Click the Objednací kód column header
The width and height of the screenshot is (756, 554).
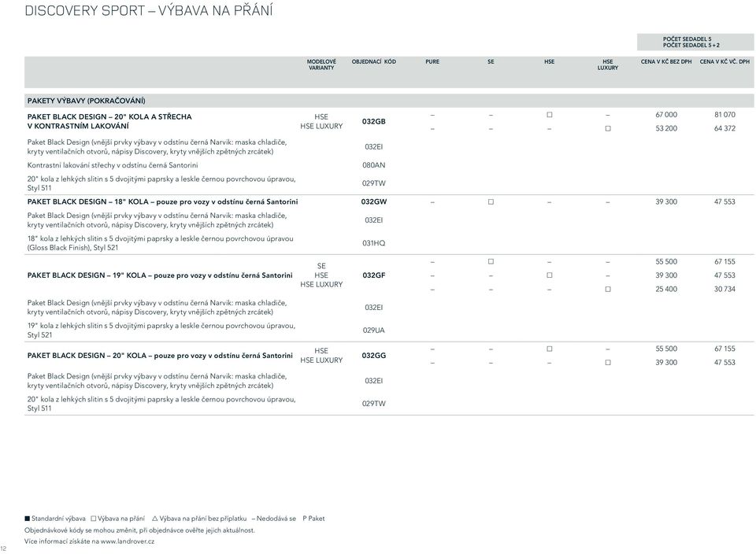(373, 61)
